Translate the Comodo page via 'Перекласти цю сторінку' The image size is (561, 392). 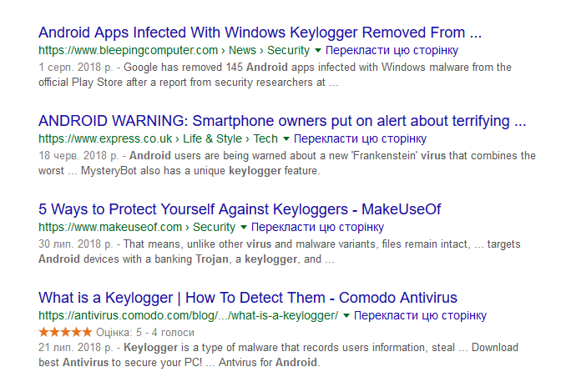click(421, 315)
